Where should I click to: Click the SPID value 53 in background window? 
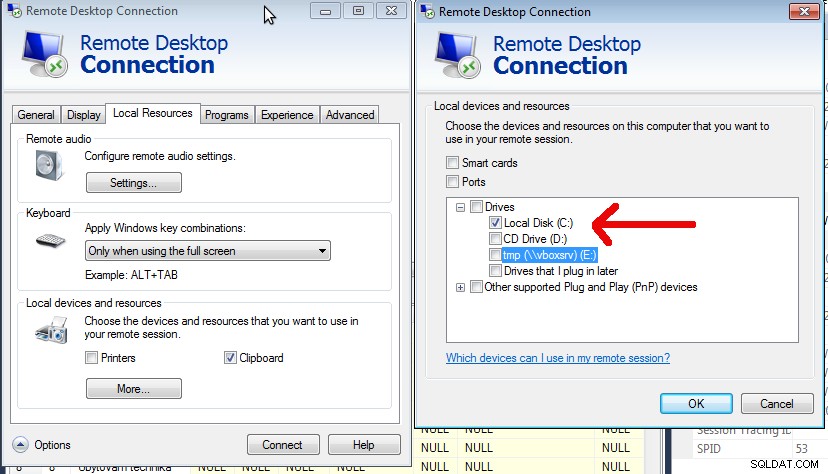pos(802,449)
